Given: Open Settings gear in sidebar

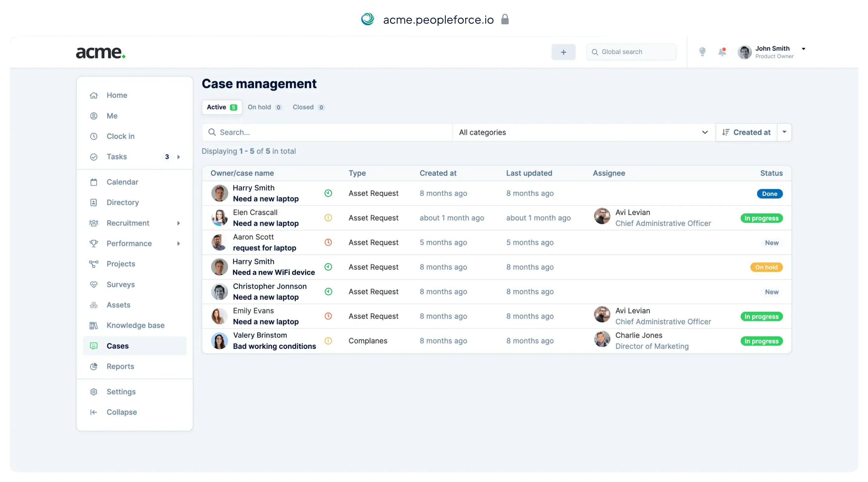Looking at the screenshot, I should [121, 391].
